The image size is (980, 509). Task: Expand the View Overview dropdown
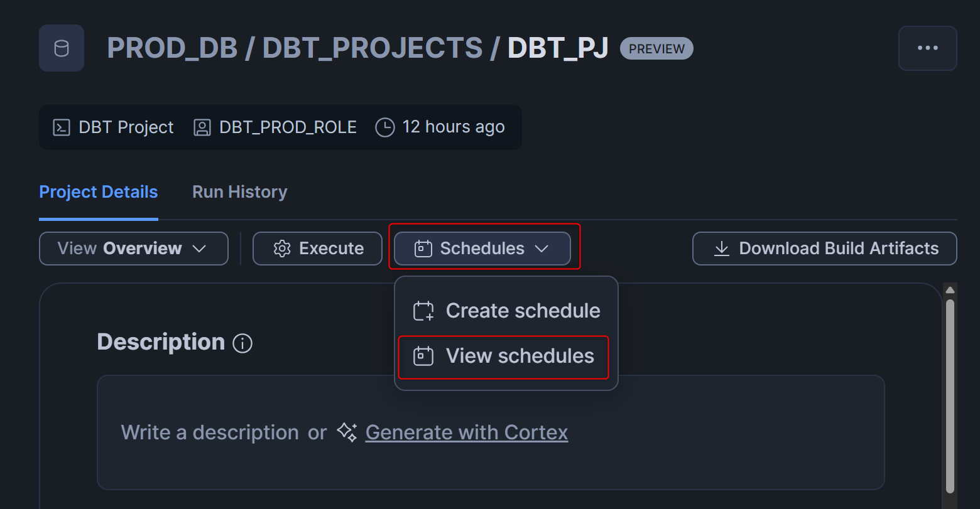coord(133,249)
